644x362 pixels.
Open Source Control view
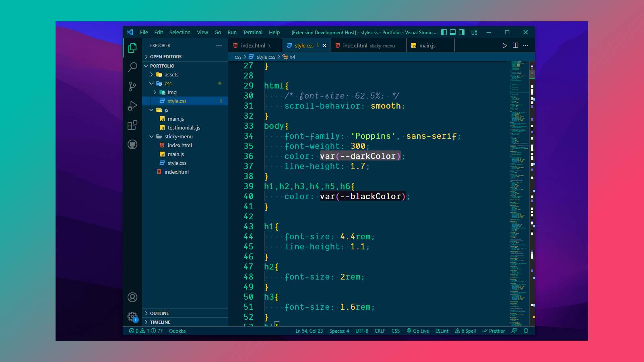pos(132,86)
